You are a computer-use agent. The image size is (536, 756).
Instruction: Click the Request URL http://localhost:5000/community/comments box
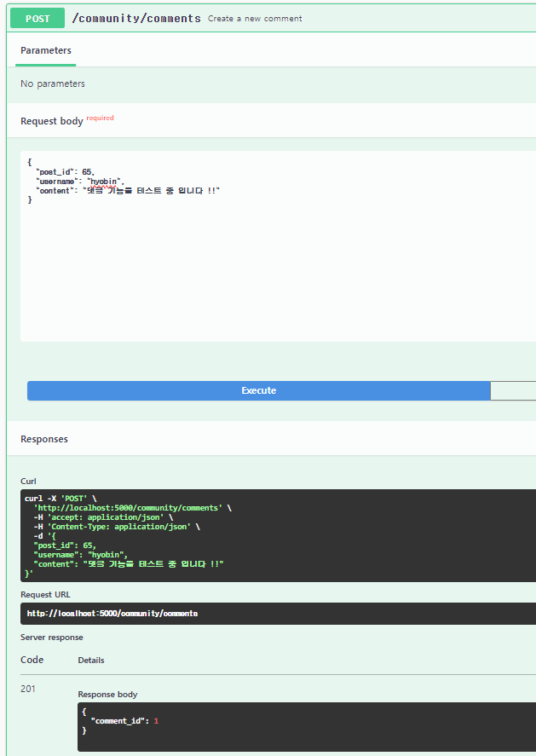(278, 614)
